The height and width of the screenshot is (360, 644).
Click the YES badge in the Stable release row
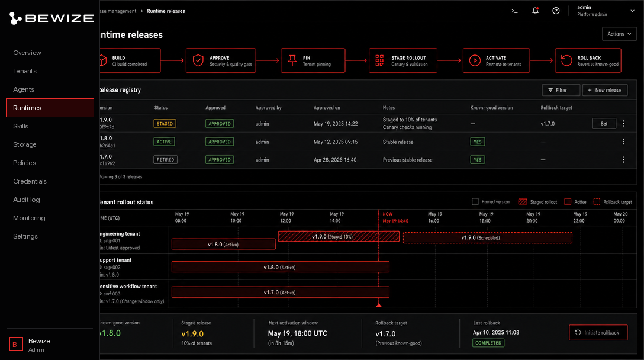(x=477, y=142)
